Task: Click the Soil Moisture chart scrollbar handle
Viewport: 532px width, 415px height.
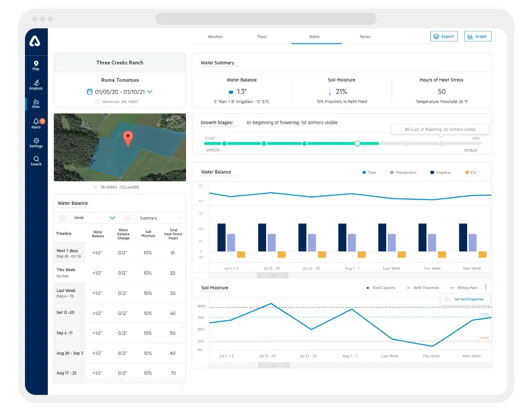Action: pos(274,365)
